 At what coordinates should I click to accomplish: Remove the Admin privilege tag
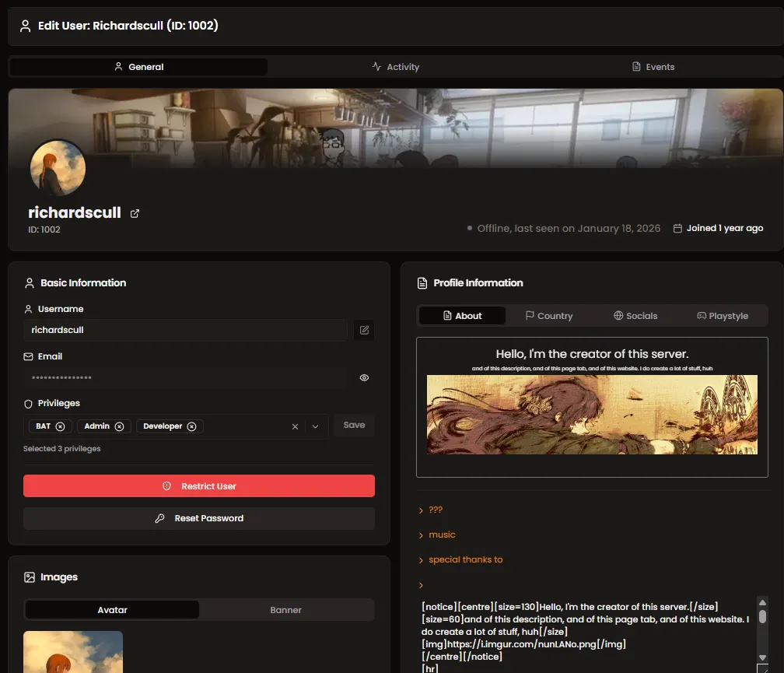pos(119,426)
